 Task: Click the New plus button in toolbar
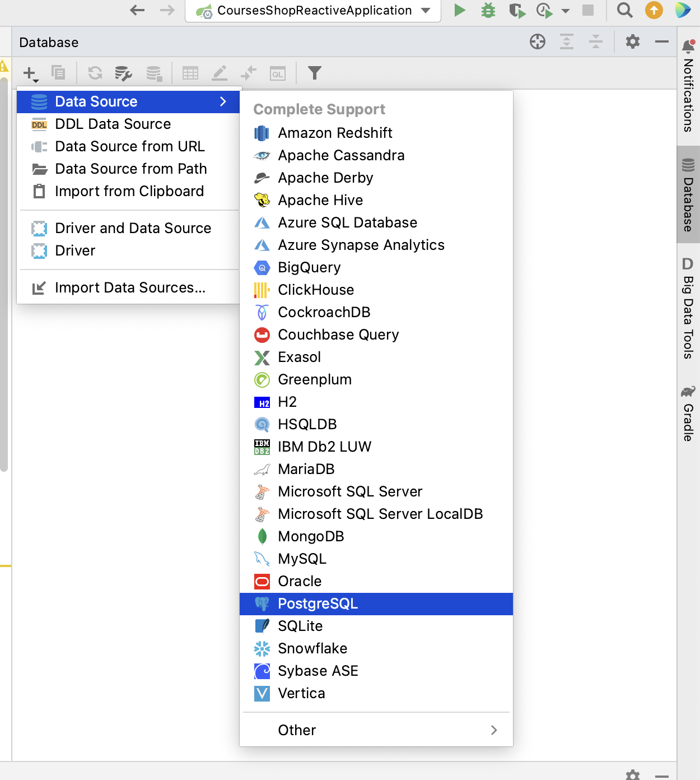30,73
